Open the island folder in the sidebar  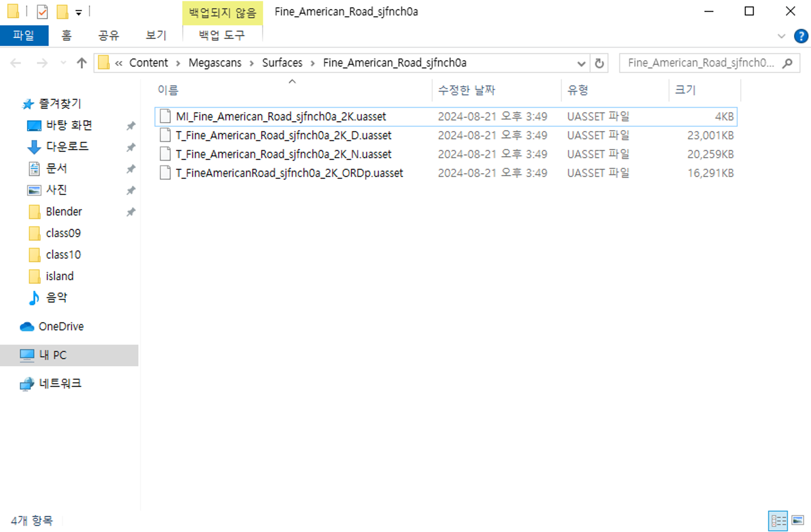pos(52,276)
